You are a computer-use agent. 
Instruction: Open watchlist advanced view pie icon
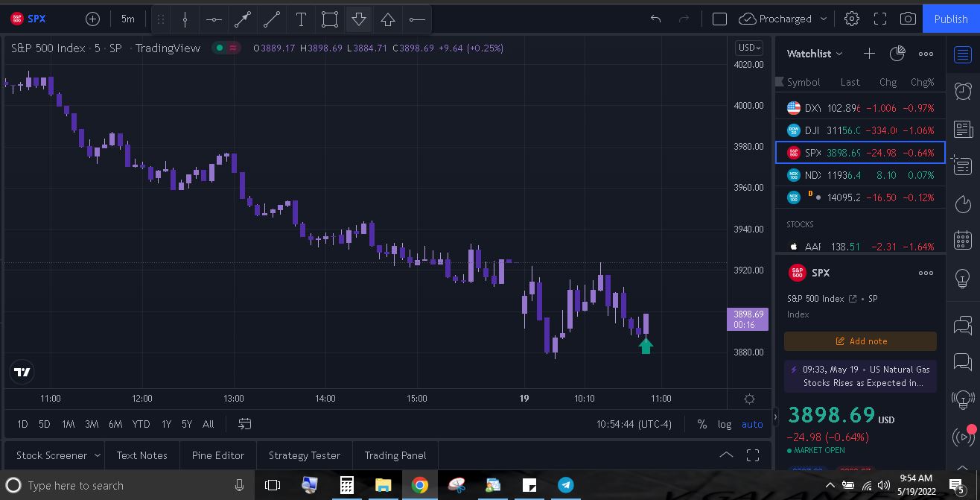(x=897, y=54)
